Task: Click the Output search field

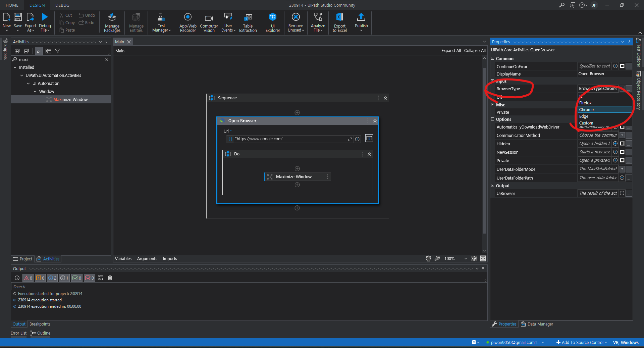Action: pos(249,287)
